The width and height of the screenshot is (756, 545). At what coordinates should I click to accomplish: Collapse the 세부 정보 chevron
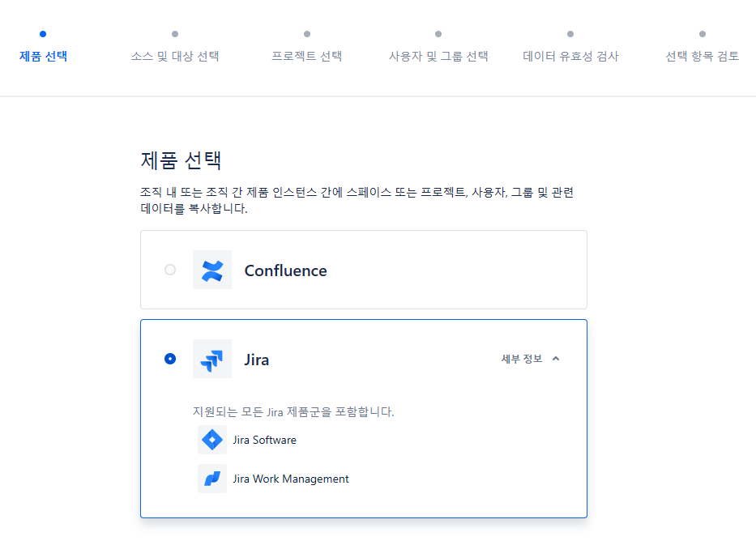(556, 359)
